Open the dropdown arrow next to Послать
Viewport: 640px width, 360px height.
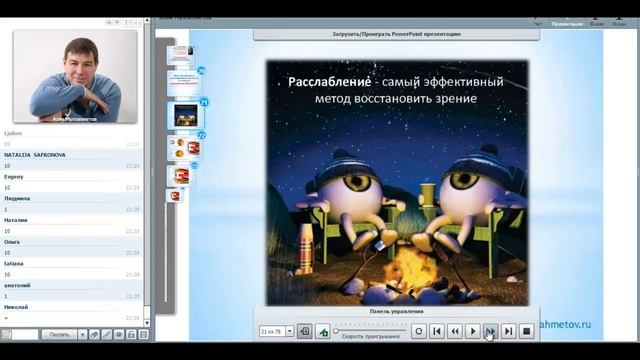point(82,335)
